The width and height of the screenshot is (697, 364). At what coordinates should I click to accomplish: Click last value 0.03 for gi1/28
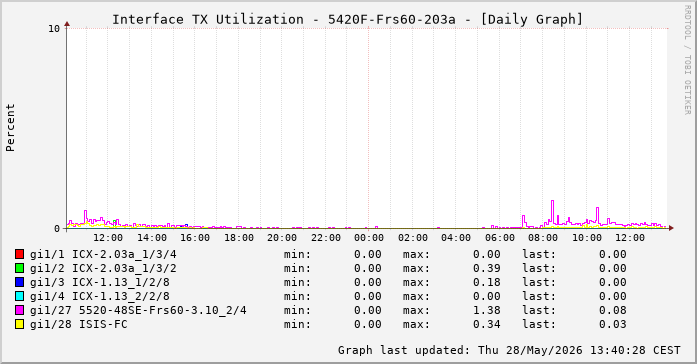point(613,324)
